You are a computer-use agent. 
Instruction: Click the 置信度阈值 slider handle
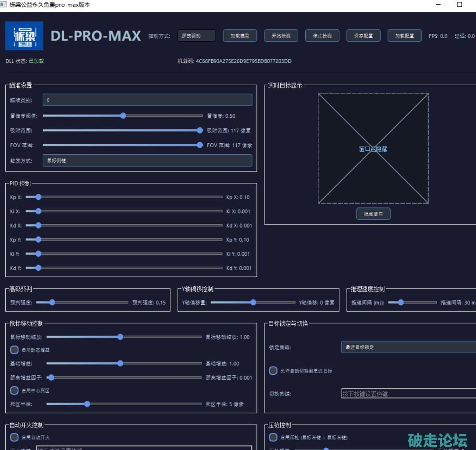coord(123,116)
